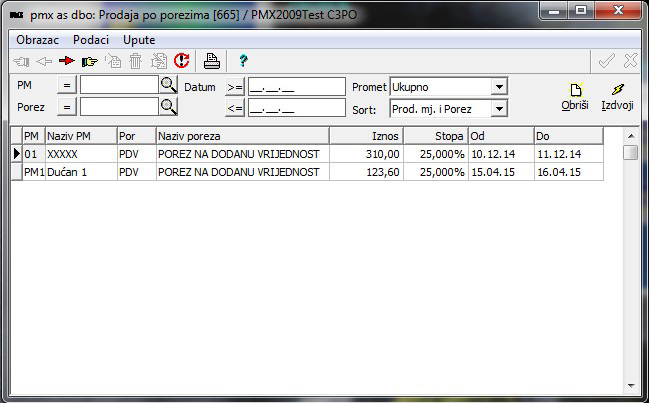This screenshot has width=649, height=403.
Task: Open Porez lookup magnifier
Action: click(168, 107)
